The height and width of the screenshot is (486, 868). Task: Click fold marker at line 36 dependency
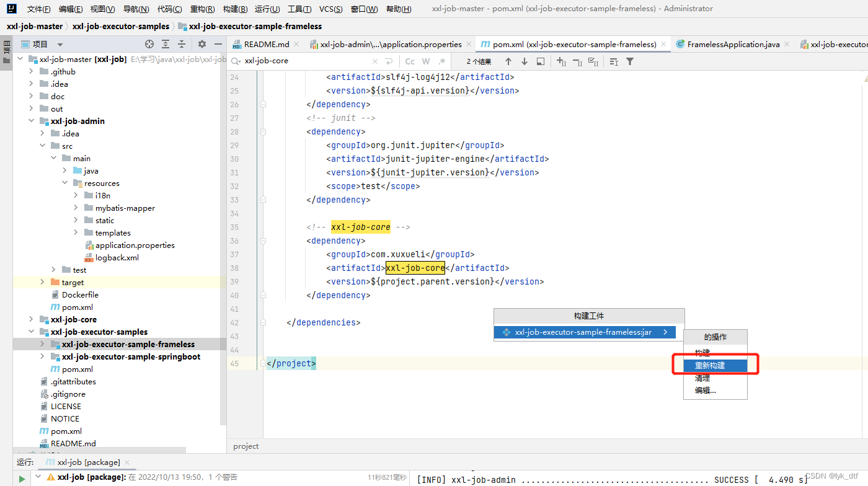(263, 241)
